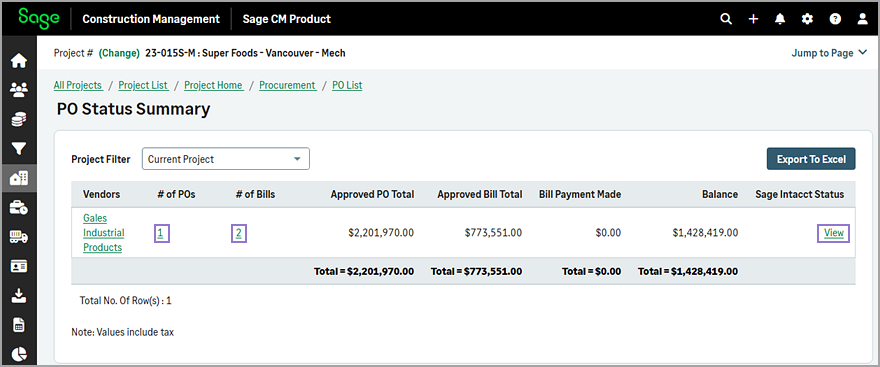The image size is (880, 367).
Task: Expand the Jump to Page menu
Action: tap(830, 53)
